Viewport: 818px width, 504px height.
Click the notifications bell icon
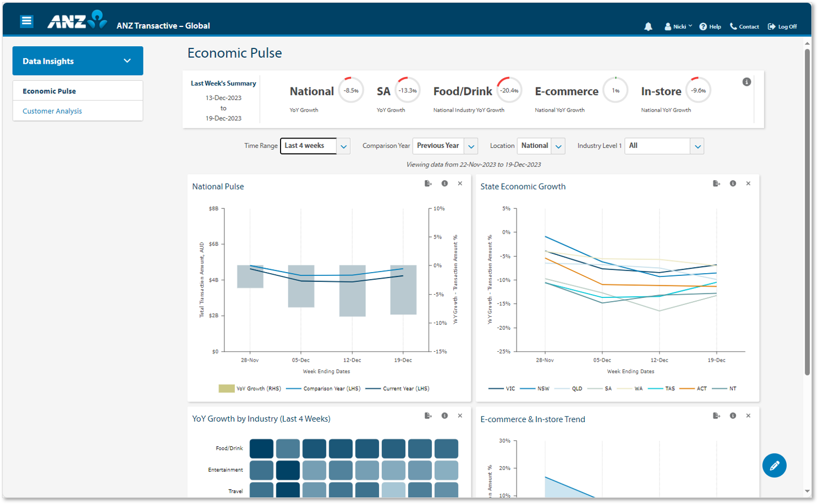648,26
